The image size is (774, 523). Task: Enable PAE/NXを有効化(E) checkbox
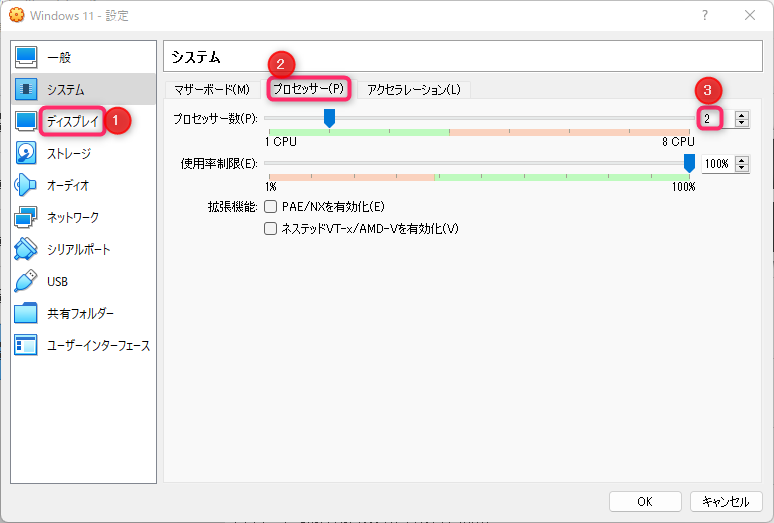[271, 207]
